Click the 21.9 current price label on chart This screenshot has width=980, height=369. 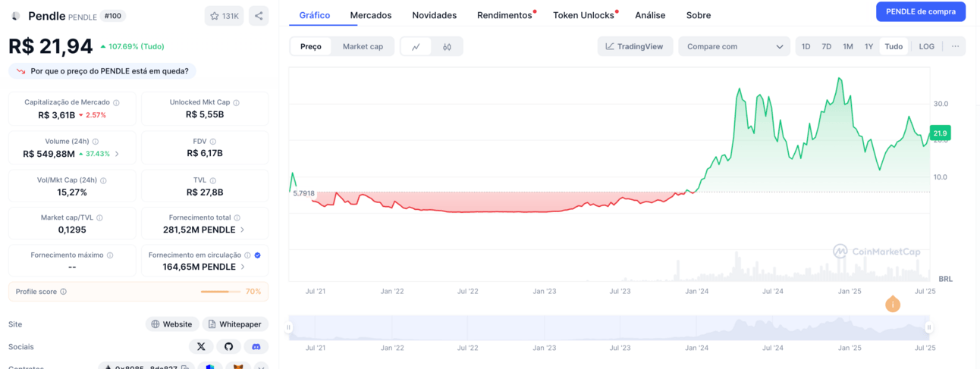(x=940, y=133)
